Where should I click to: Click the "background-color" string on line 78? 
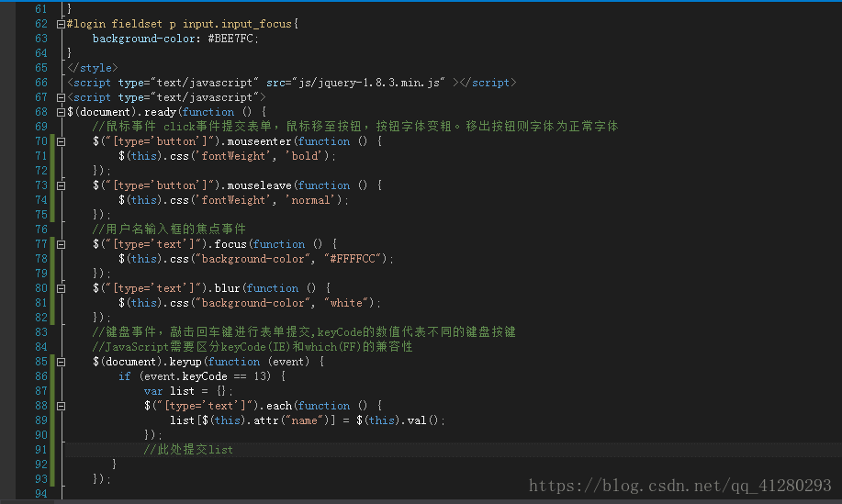253,259
